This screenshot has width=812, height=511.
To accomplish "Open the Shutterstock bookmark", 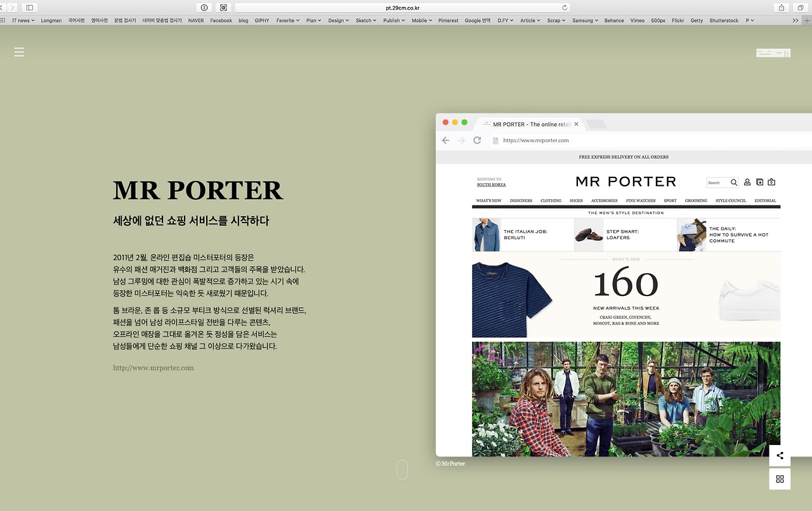I will click(x=724, y=20).
